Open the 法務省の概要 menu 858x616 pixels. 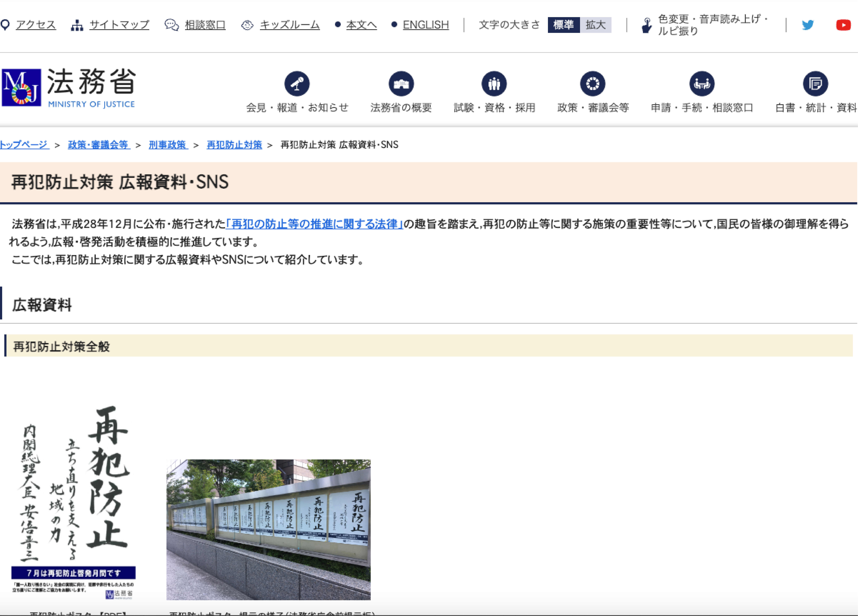click(x=401, y=108)
